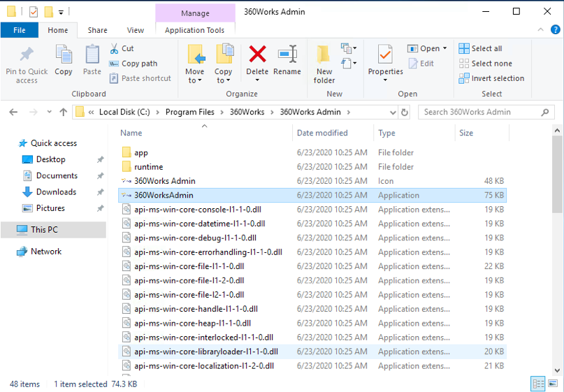Click Select all in Select group

(x=480, y=48)
